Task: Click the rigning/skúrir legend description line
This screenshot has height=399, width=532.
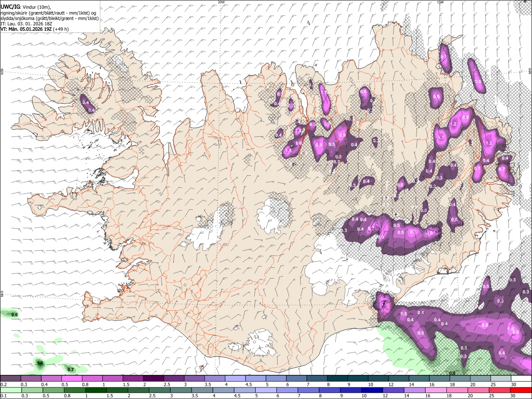Action: (49, 12)
